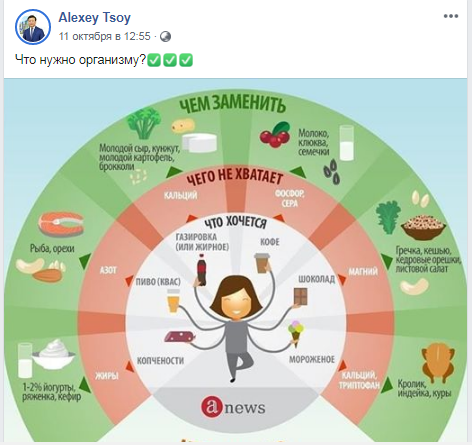Screen dimensions: 472x445
Task: Click the coffee cup icon
Action: point(262,263)
